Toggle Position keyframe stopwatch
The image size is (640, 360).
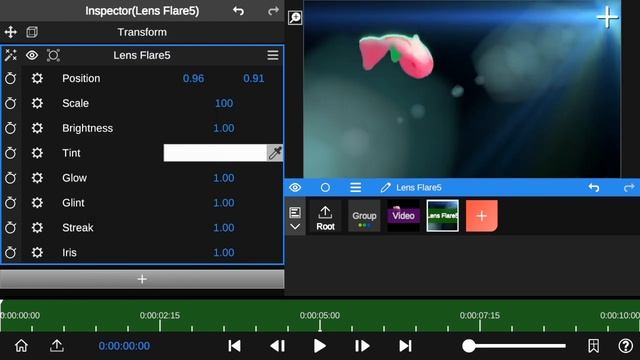coord(11,78)
